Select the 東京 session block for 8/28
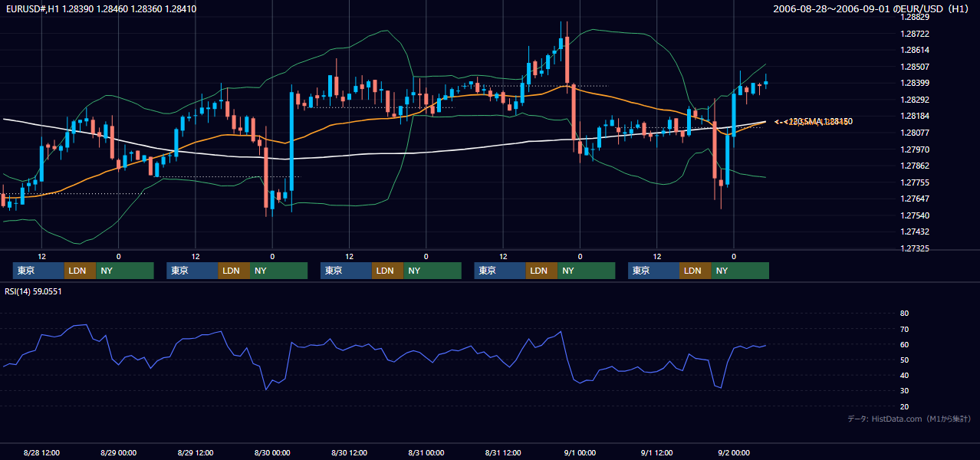 coord(38,271)
